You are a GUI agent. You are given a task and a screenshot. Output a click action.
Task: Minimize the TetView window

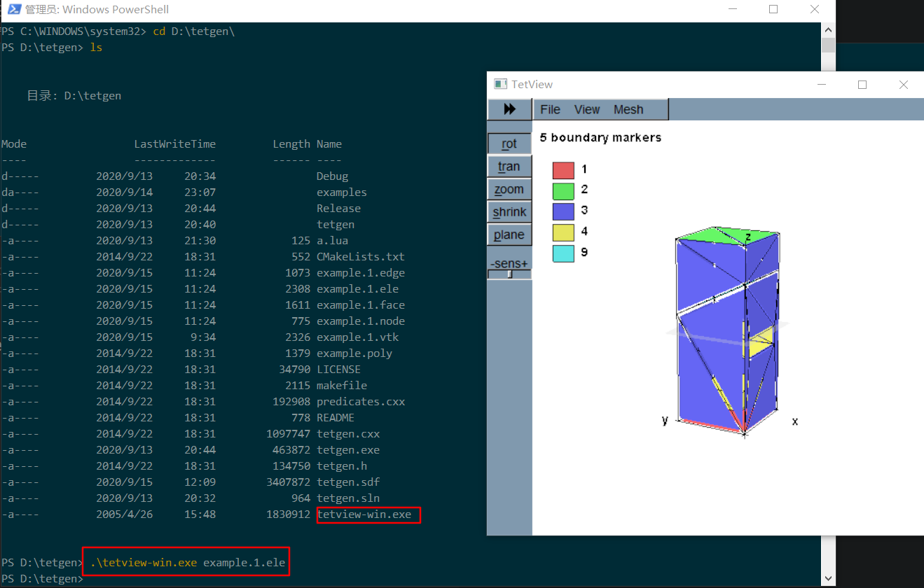822,85
